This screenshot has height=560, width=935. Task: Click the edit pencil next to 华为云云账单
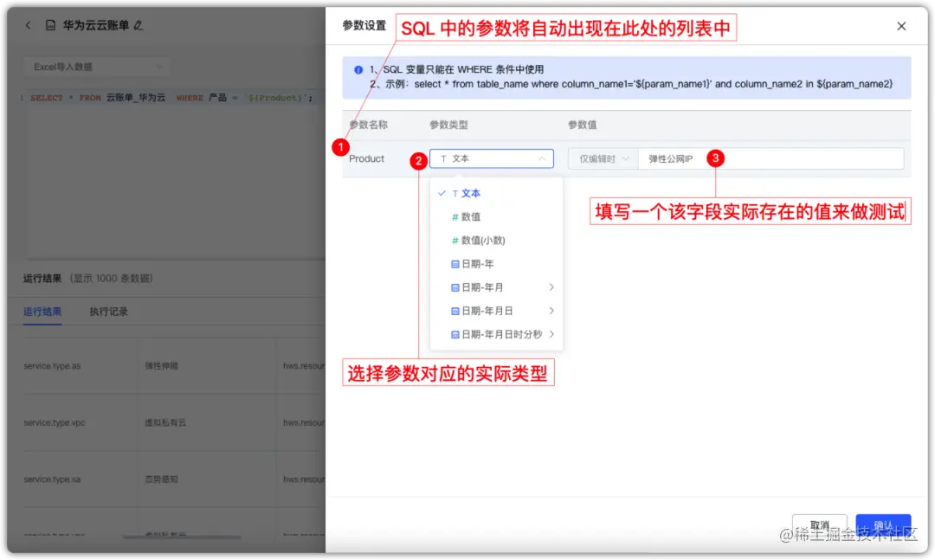139,25
